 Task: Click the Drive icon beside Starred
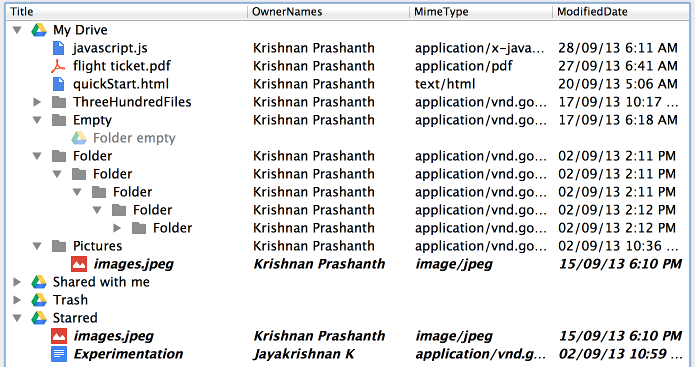pos(39,318)
